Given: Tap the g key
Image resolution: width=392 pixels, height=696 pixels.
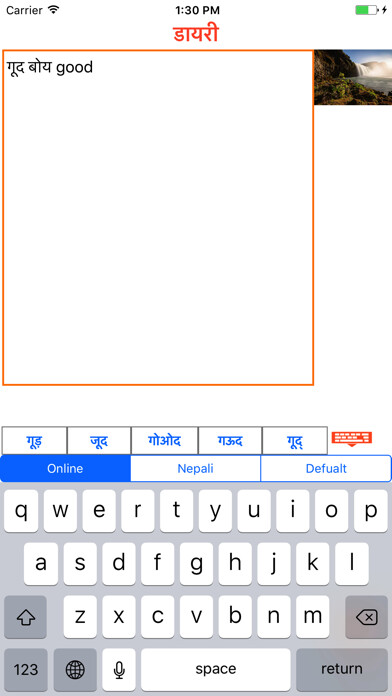Looking at the screenshot, I should tap(196, 564).
